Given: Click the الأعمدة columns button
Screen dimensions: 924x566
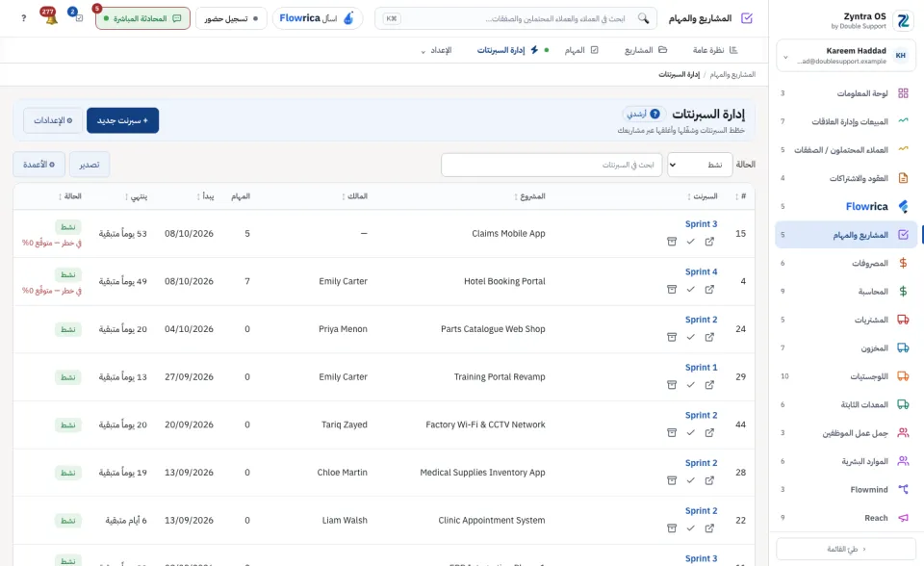Looking at the screenshot, I should click(x=38, y=165).
